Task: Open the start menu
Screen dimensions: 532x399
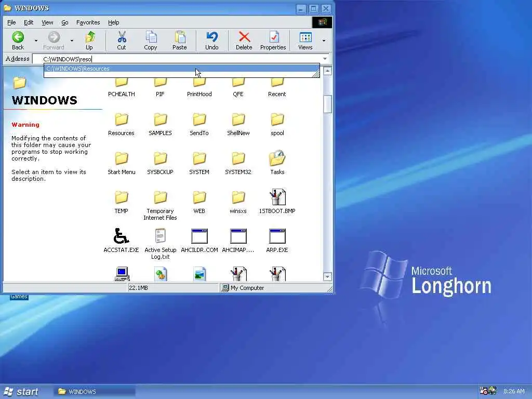Action: pyautogui.click(x=21, y=392)
